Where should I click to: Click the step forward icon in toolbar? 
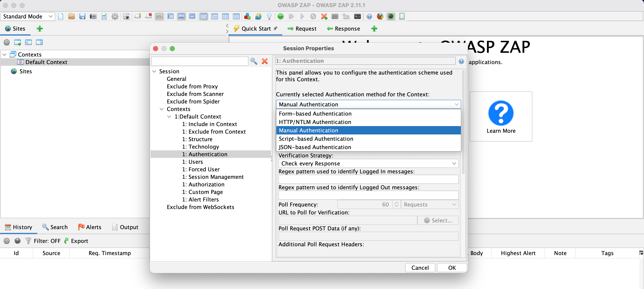pyautogui.click(x=291, y=17)
